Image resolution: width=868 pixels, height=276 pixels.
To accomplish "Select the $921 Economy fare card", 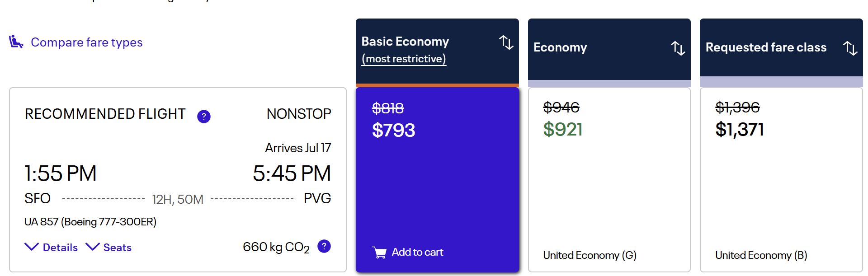I will click(609, 180).
